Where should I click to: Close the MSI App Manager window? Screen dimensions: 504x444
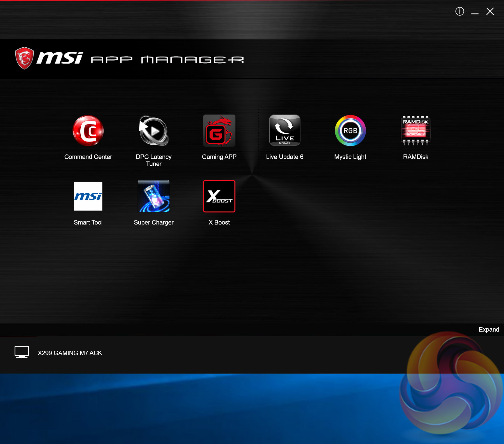point(490,11)
